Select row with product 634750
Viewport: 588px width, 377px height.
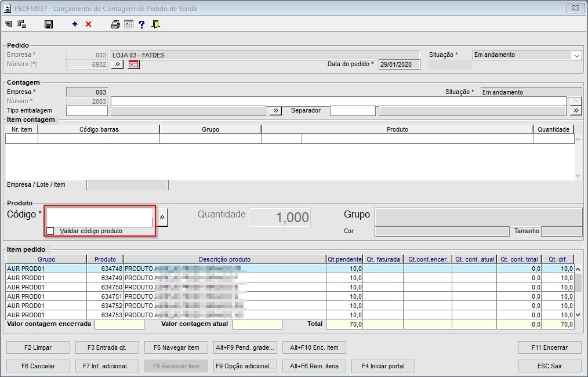tap(289, 287)
